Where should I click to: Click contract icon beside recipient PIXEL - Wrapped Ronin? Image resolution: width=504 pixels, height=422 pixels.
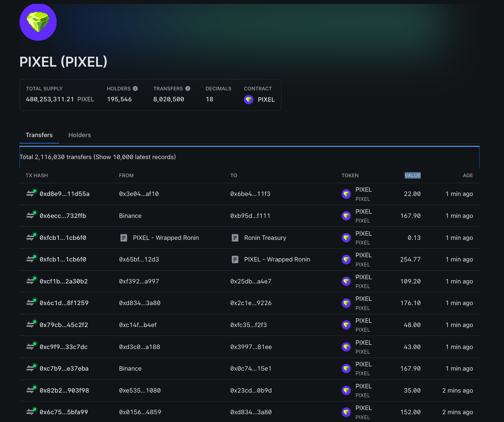(x=235, y=259)
